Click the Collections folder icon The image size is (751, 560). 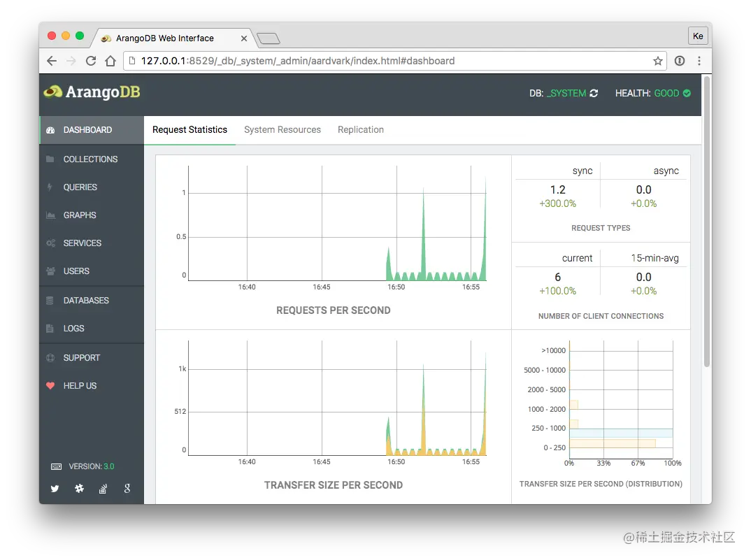50,159
